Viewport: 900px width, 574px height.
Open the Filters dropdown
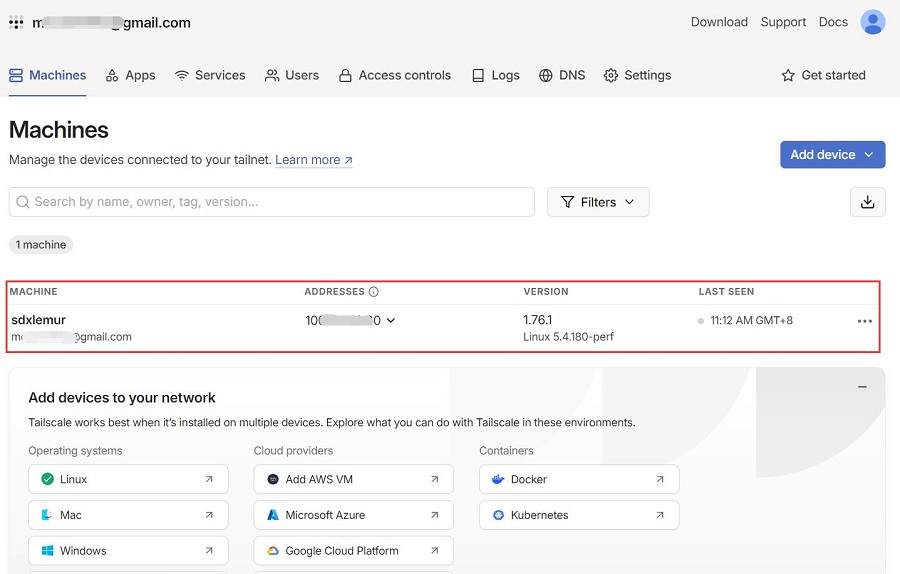pyautogui.click(x=598, y=201)
